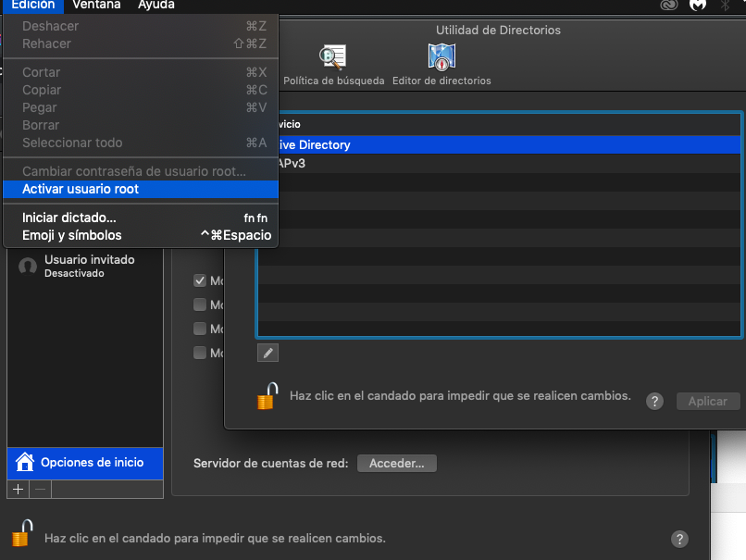
Task: Choose Iniciar dictado menu item
Action: [141, 218]
